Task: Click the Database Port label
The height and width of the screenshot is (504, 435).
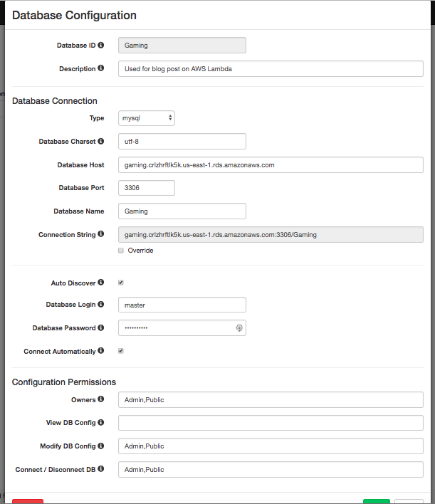Action: (81, 188)
